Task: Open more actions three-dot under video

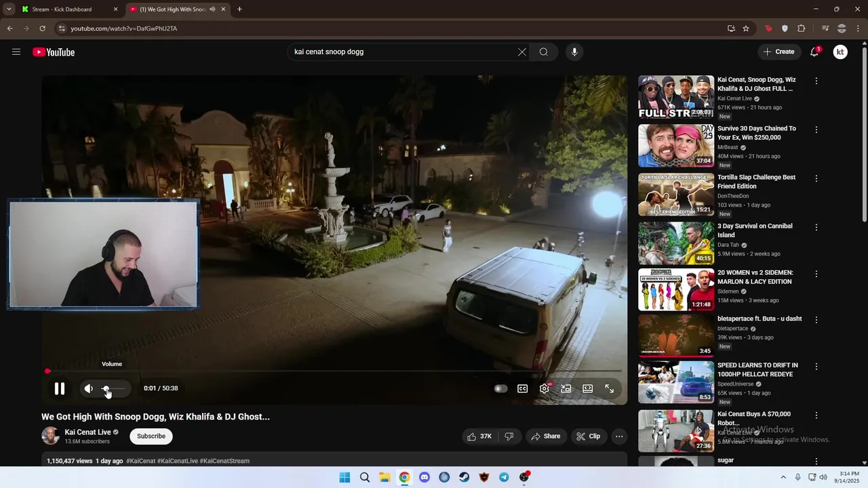Action: pyautogui.click(x=619, y=436)
